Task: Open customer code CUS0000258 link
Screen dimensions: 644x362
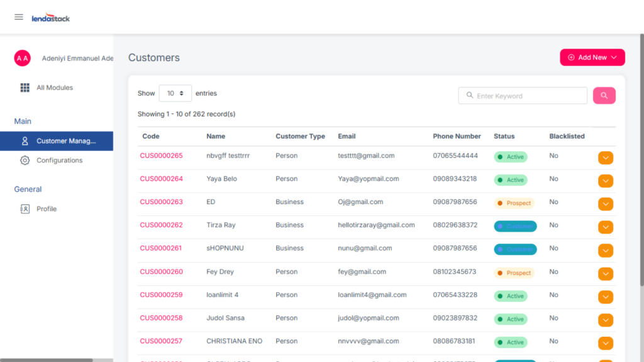Action: pyautogui.click(x=161, y=318)
